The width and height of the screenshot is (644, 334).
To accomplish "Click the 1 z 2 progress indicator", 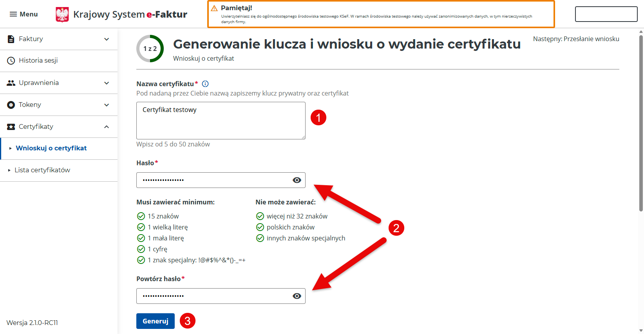I will 150,49.
